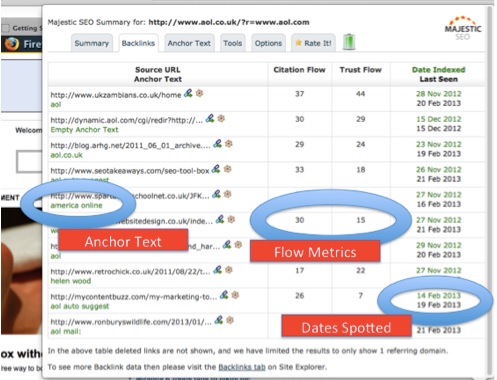Open the mycontentbuzz.com source URL
The width and height of the screenshot is (497, 380).
[x=134, y=297]
